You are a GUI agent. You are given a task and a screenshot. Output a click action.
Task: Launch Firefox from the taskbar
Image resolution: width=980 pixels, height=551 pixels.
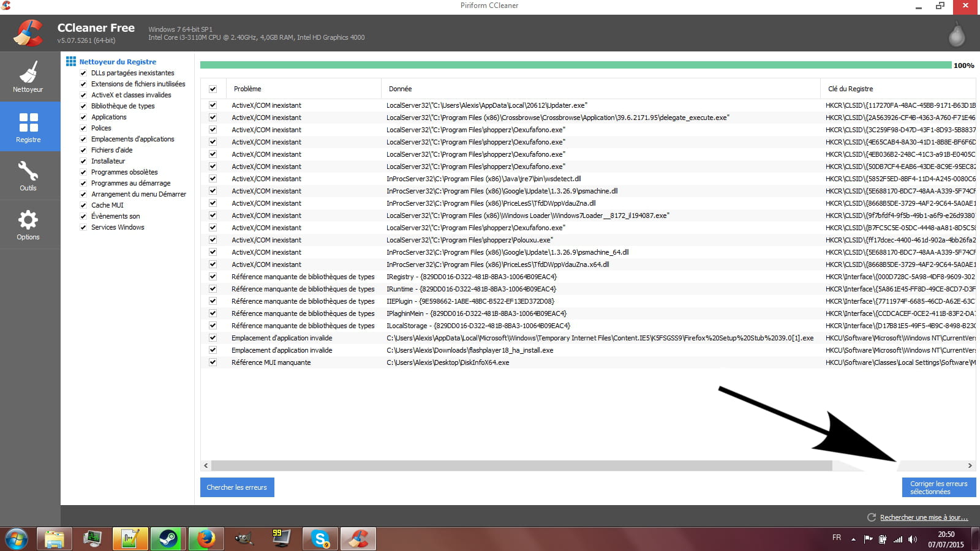(x=206, y=539)
